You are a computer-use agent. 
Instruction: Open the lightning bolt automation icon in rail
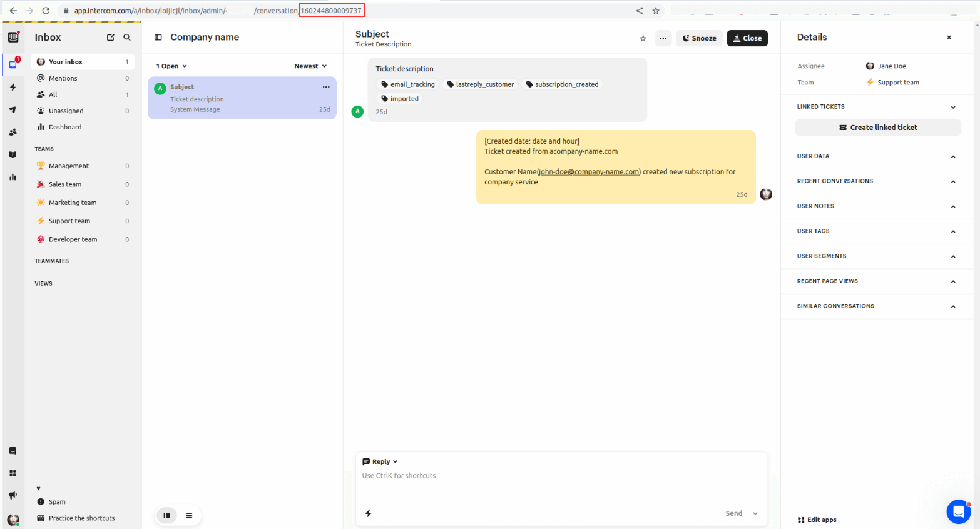[13, 88]
